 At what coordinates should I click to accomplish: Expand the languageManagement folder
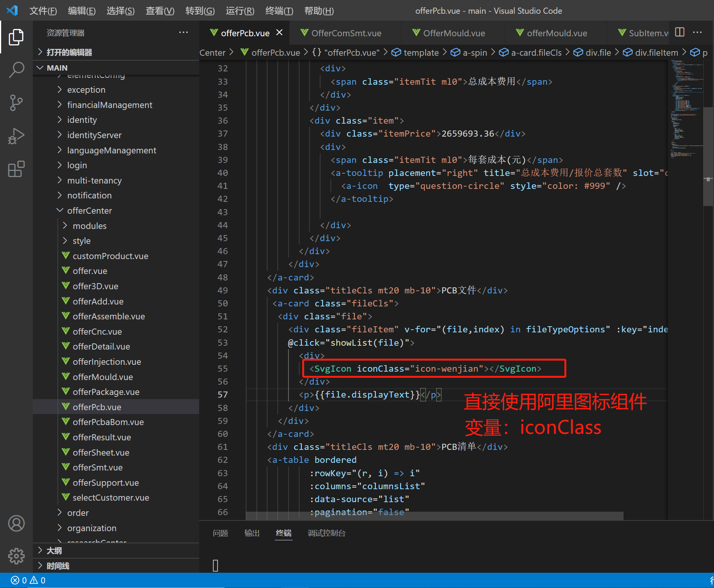[116, 150]
